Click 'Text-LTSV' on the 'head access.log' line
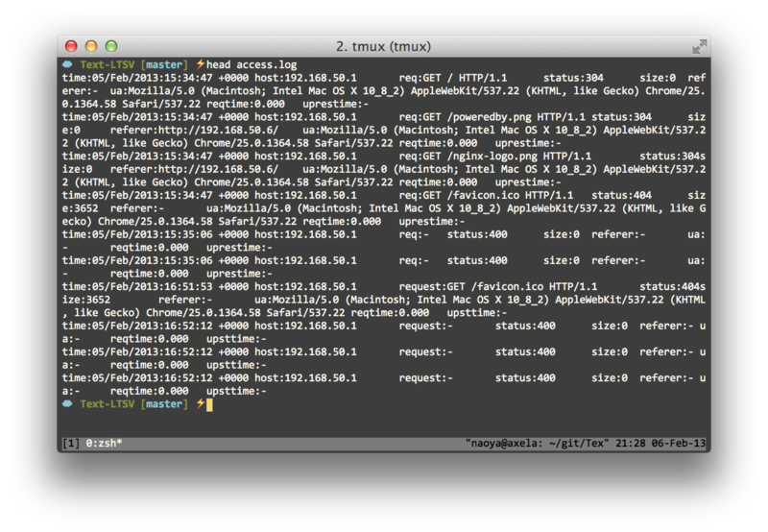 tap(108, 64)
